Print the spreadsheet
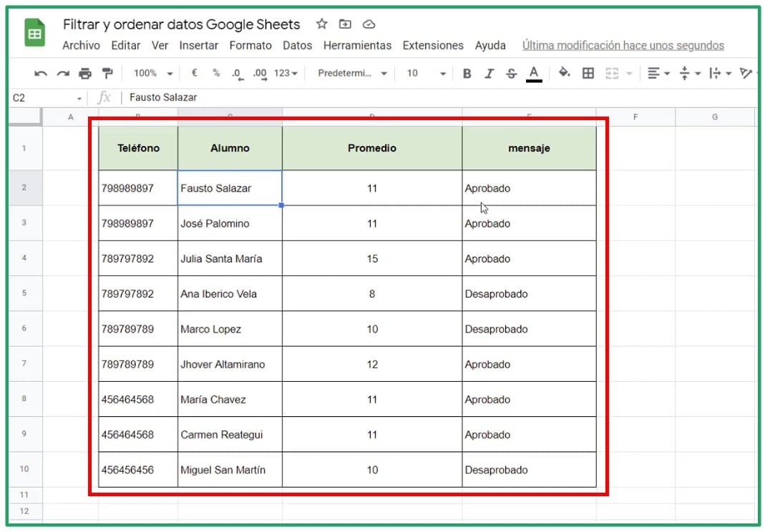Image resolution: width=765 pixels, height=532 pixels. pyautogui.click(x=86, y=73)
